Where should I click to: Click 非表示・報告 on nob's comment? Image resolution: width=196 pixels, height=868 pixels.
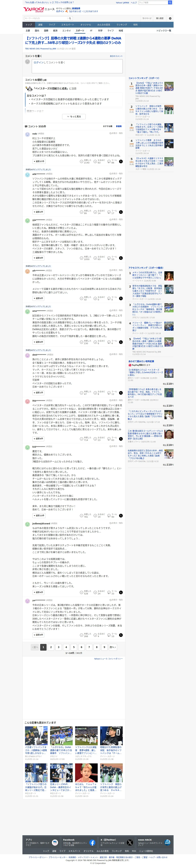[x=116, y=133]
